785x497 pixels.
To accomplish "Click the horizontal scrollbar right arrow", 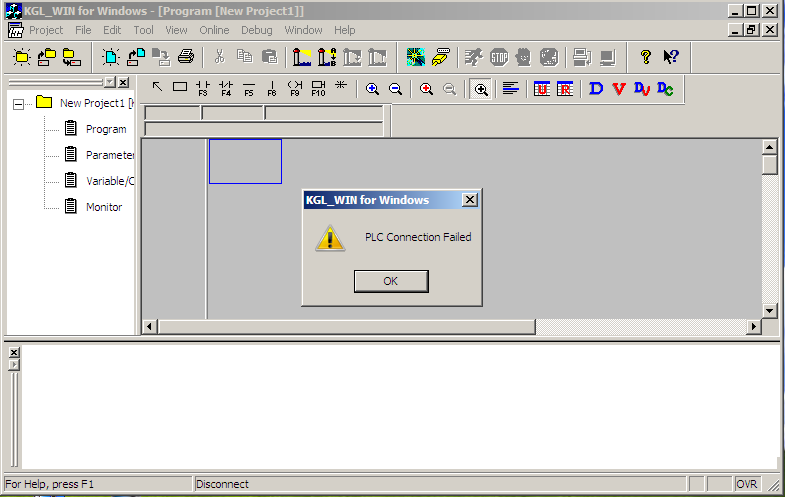I will [753, 327].
